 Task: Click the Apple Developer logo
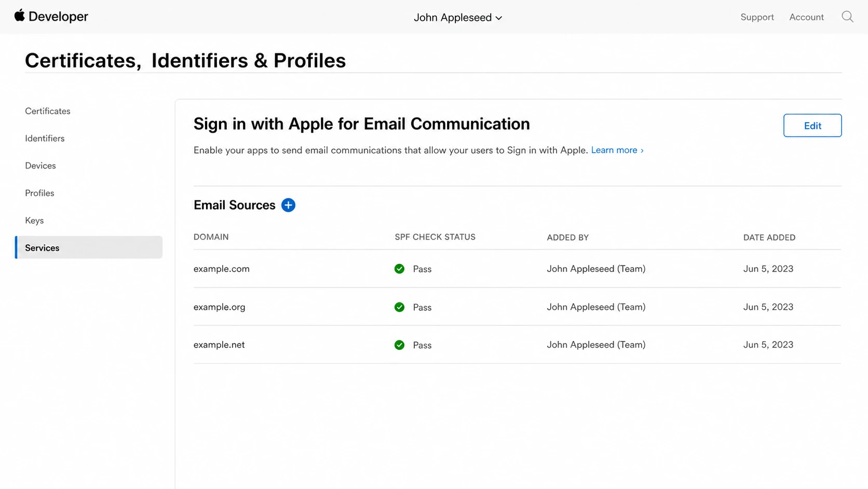51,16
